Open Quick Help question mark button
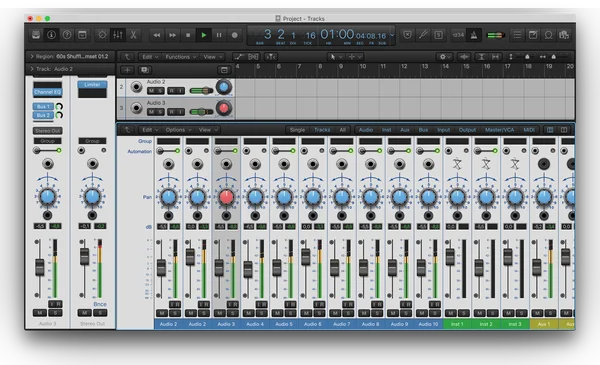This screenshot has width=600, height=365. [x=67, y=35]
